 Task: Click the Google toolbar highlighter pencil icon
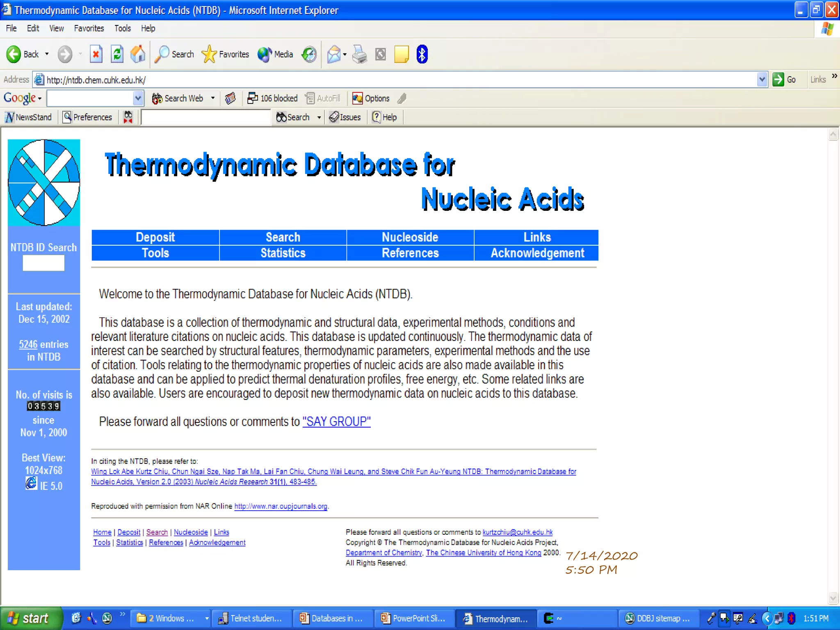(x=402, y=98)
